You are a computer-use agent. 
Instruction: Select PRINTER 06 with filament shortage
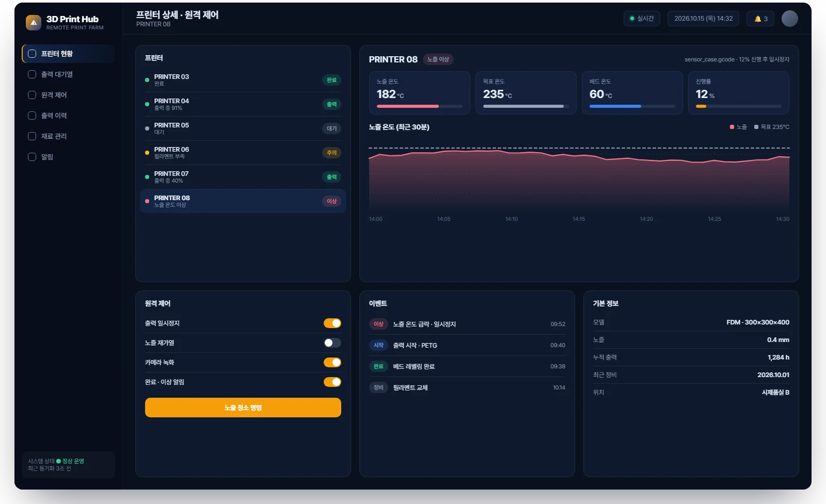[x=243, y=153]
